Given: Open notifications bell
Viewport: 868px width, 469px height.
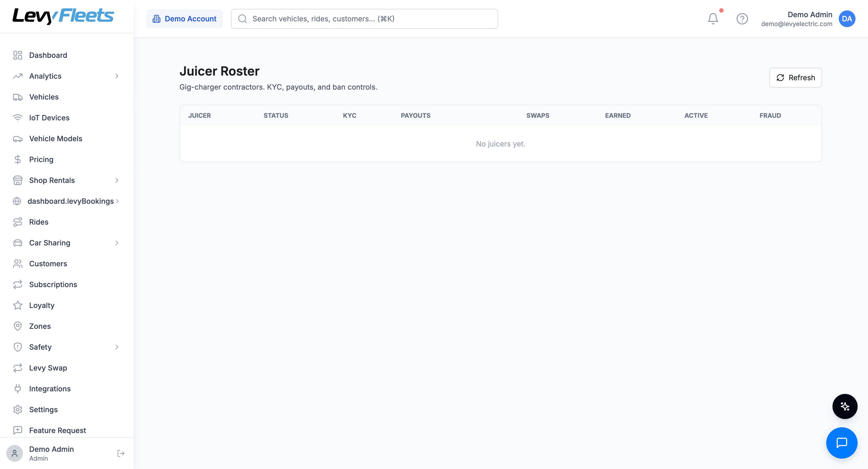Looking at the screenshot, I should click(713, 19).
